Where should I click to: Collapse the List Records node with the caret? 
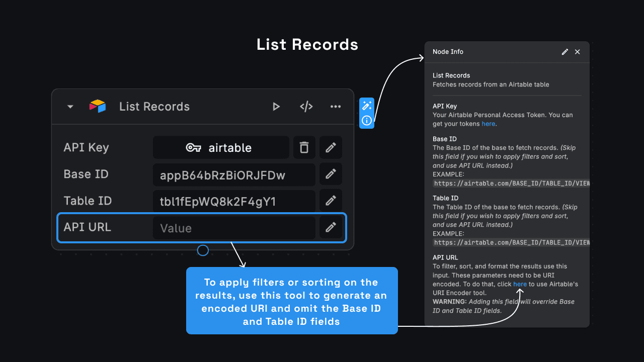pos(70,107)
